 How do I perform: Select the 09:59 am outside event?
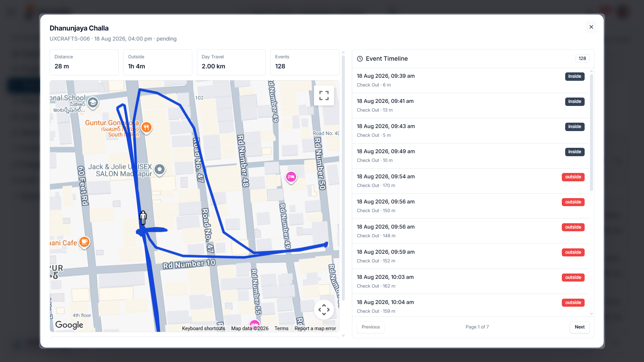click(471, 256)
